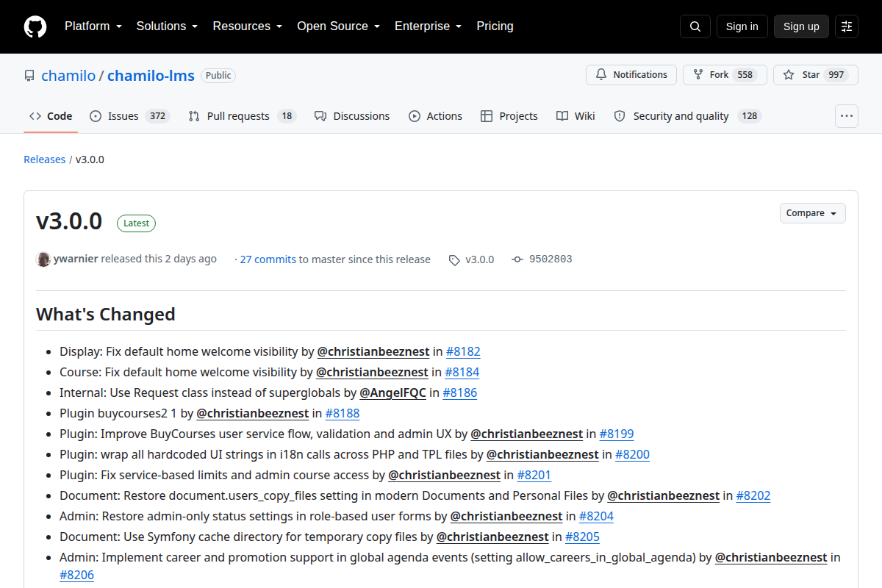The height and width of the screenshot is (588, 882).
Task: Open the 27 commits link
Action: coord(268,259)
